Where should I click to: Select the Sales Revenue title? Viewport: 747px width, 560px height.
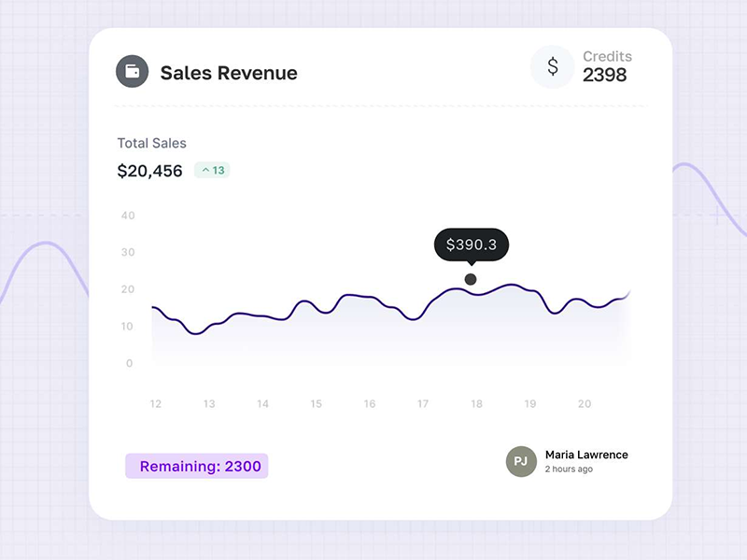pyautogui.click(x=229, y=73)
